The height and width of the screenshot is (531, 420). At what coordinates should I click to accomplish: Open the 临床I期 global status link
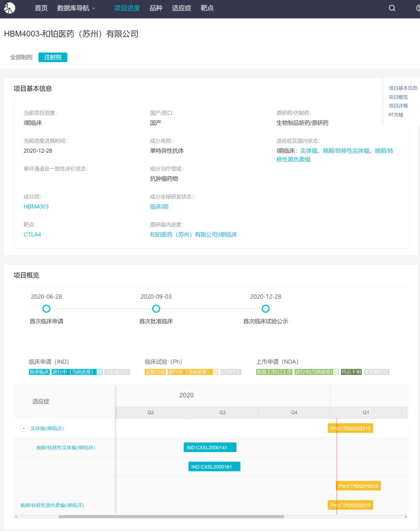159,207
